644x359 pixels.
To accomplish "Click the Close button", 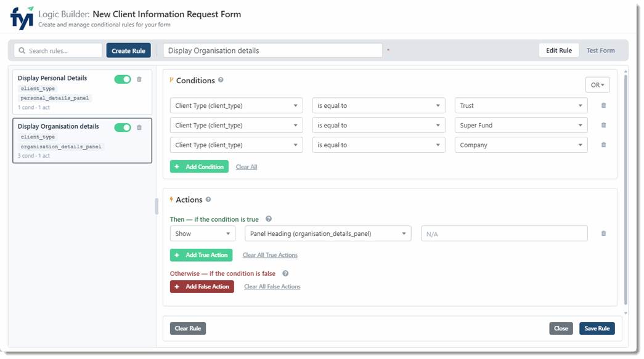I will pos(561,328).
